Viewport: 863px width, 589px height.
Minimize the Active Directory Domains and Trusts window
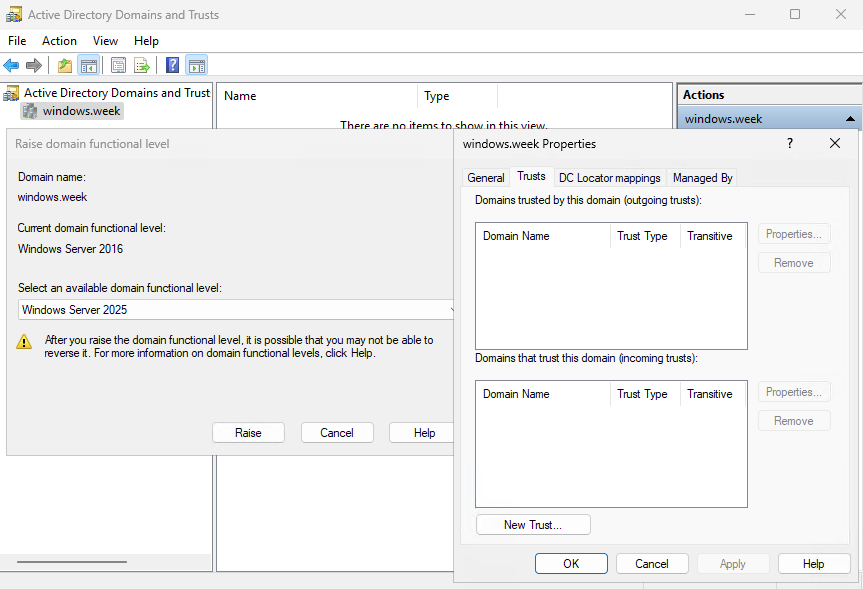click(750, 14)
